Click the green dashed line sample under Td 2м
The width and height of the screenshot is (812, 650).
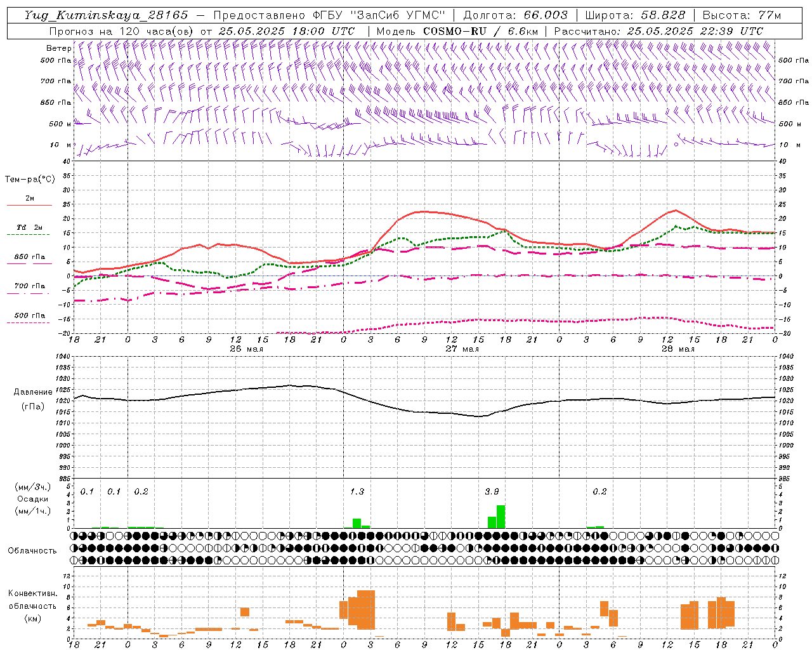click(x=28, y=235)
